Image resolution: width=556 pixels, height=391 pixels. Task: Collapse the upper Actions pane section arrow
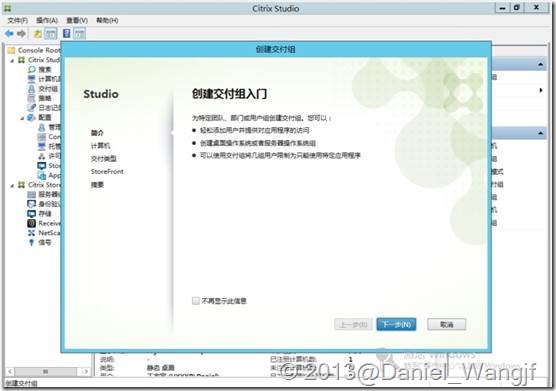(x=540, y=64)
